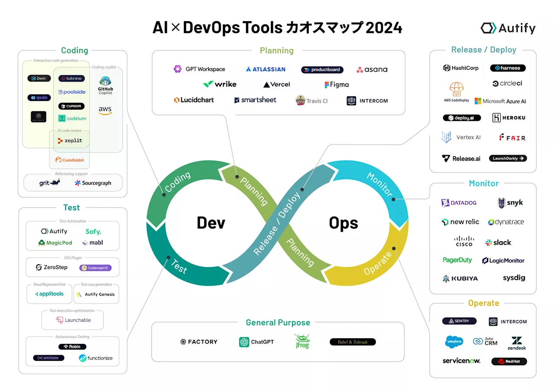555x392 pixels.
Task: Click the smartsheet logo
Action: [255, 100]
